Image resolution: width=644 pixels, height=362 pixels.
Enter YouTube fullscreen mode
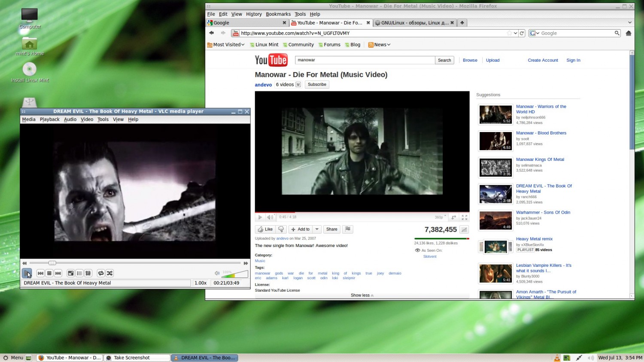[465, 217]
